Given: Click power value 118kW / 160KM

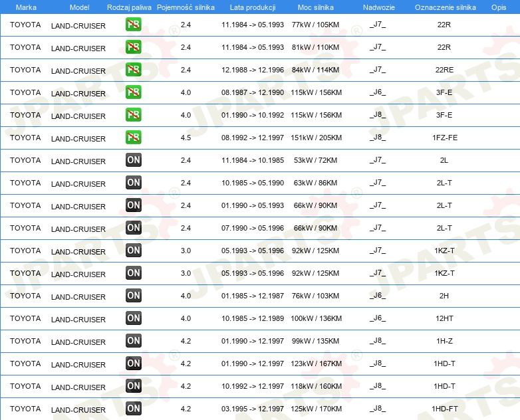Looking at the screenshot, I should tap(316, 386).
